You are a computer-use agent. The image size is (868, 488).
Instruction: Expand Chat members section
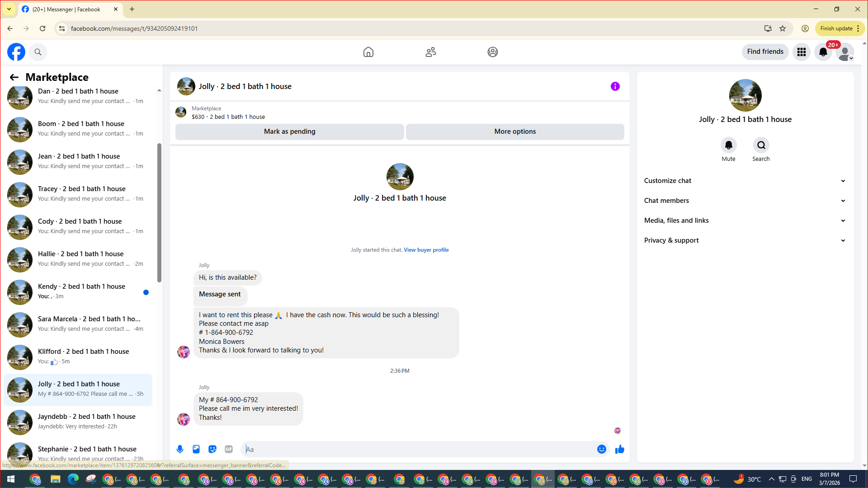(x=745, y=201)
